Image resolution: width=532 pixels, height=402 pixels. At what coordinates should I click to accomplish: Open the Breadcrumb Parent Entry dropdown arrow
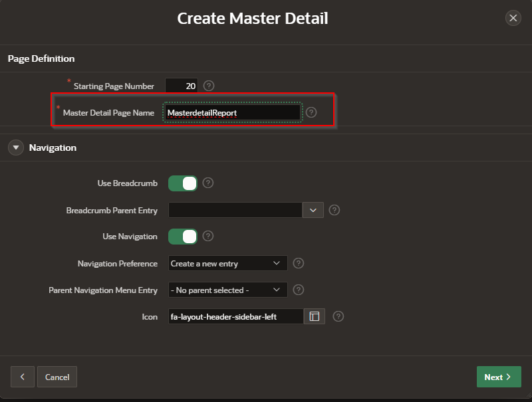[x=313, y=210]
